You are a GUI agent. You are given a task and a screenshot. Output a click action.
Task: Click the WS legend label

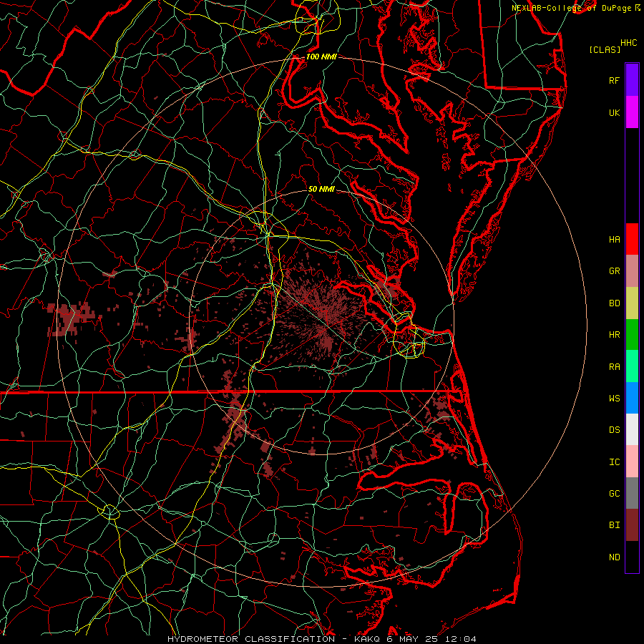614,398
